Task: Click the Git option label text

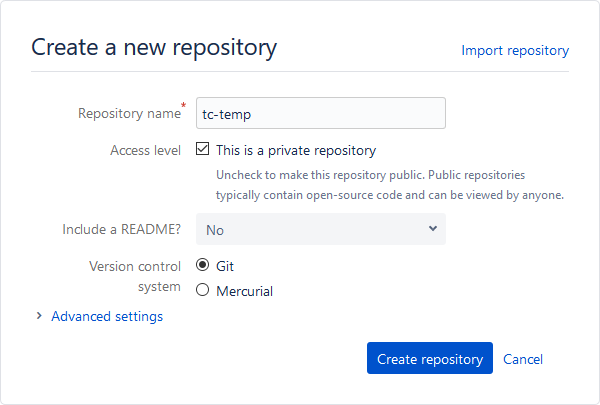Action: pos(225,267)
